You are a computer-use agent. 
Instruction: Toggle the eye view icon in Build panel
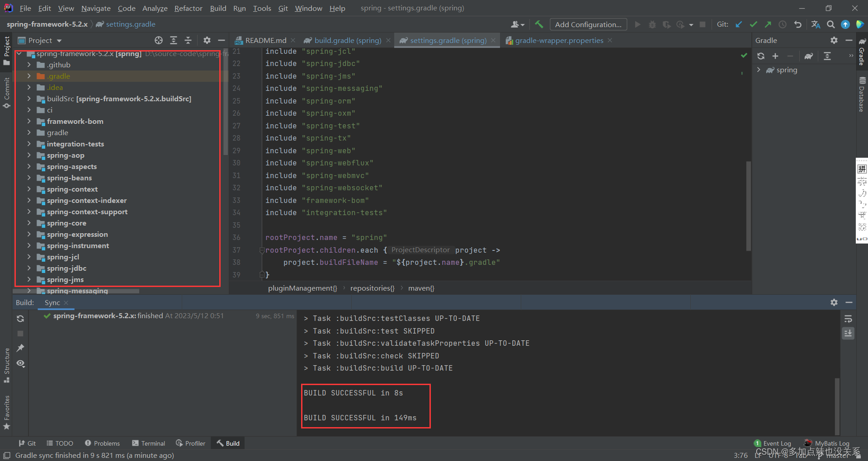20,363
